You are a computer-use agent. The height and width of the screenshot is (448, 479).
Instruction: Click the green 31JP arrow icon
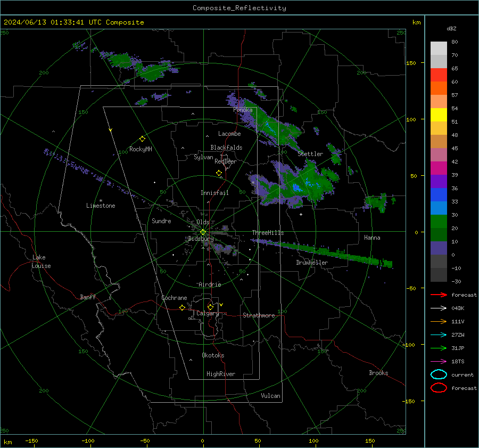(x=439, y=348)
